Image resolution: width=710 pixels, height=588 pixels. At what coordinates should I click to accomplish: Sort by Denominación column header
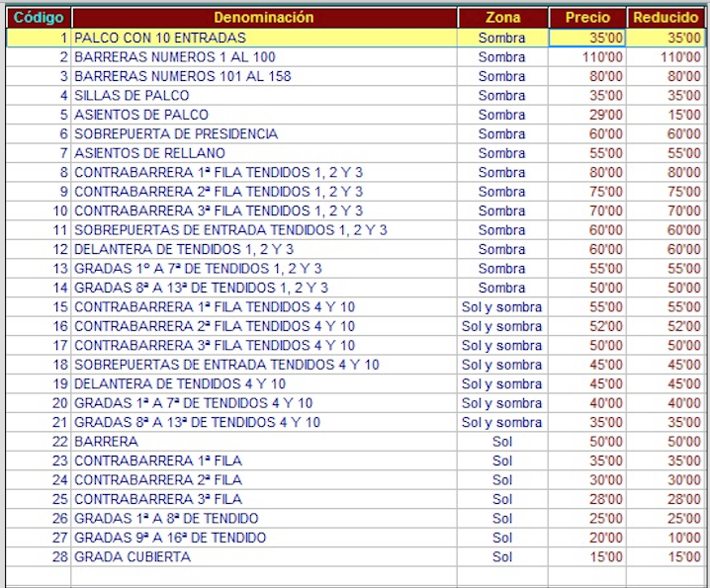point(264,18)
